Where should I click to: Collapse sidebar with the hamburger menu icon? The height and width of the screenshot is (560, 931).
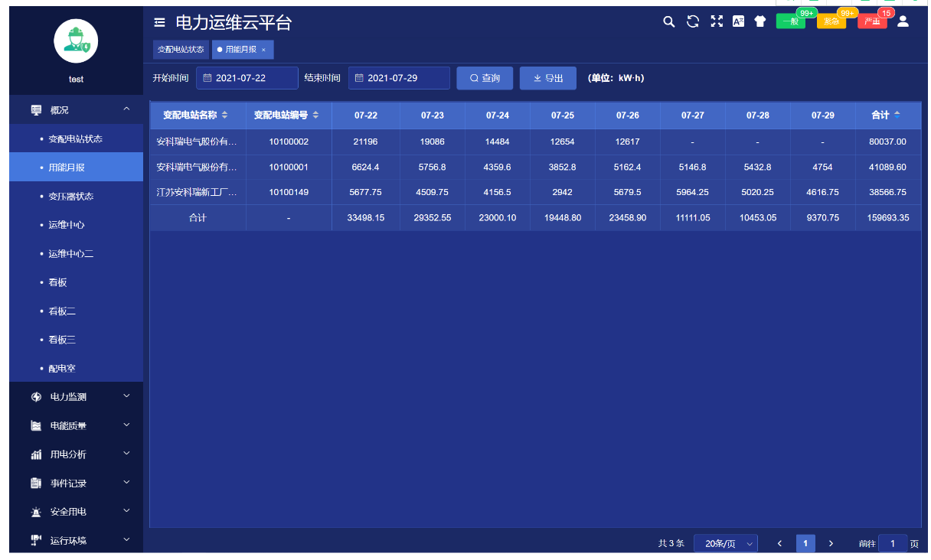click(159, 22)
